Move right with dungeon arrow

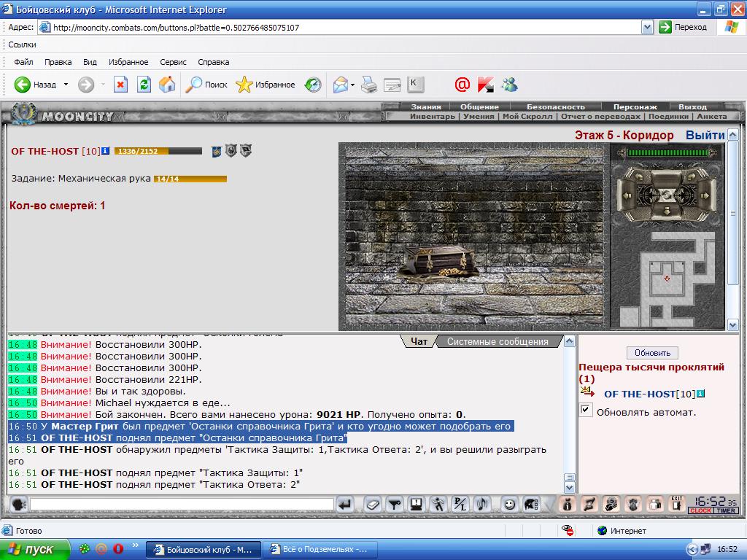point(705,195)
